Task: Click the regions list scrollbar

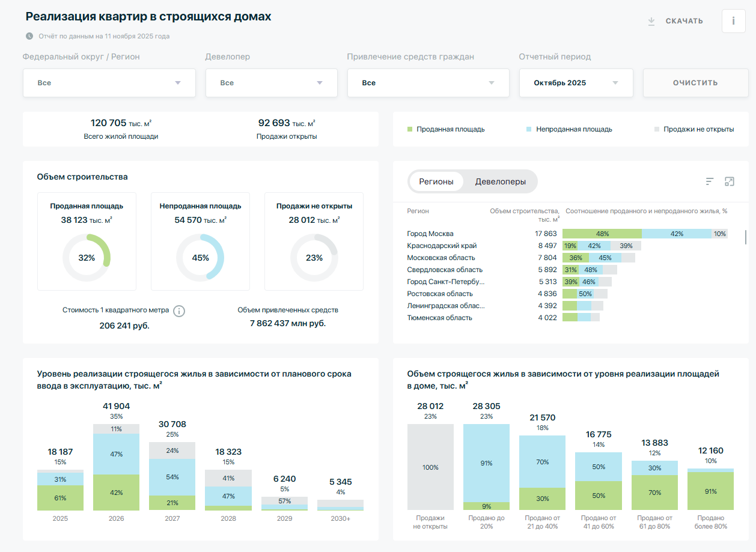Action: (746, 237)
